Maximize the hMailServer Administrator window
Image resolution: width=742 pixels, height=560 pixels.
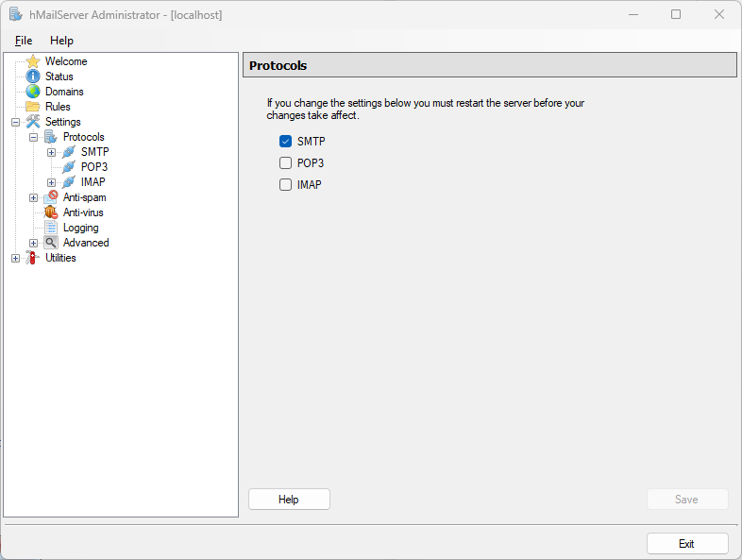pyautogui.click(x=676, y=15)
